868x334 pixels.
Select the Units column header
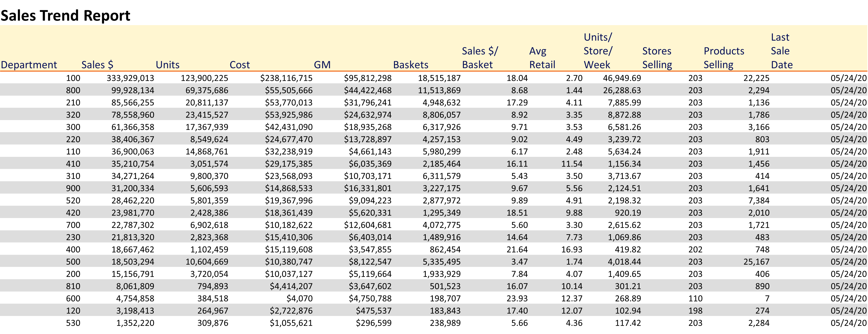tap(168, 65)
